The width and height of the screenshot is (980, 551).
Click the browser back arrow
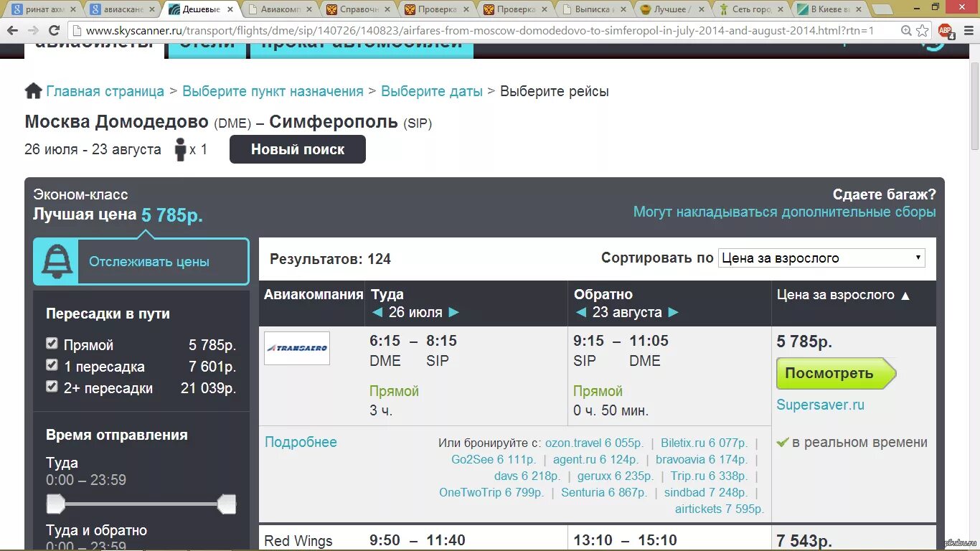tap(13, 31)
